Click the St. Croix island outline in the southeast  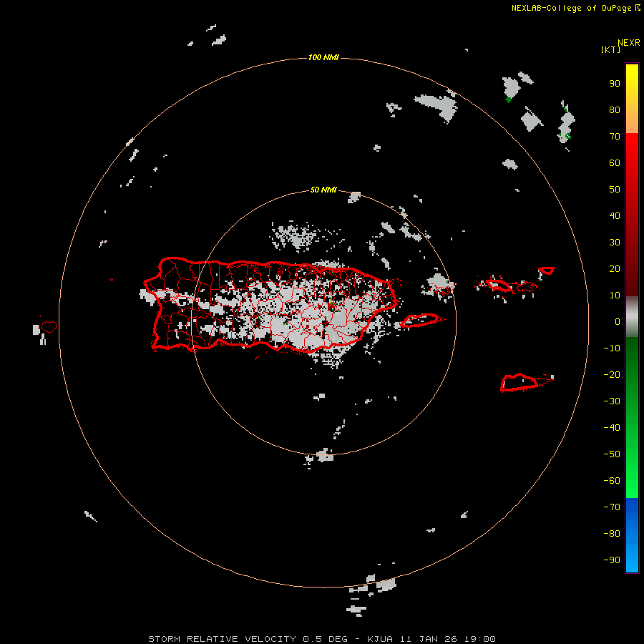(519, 382)
